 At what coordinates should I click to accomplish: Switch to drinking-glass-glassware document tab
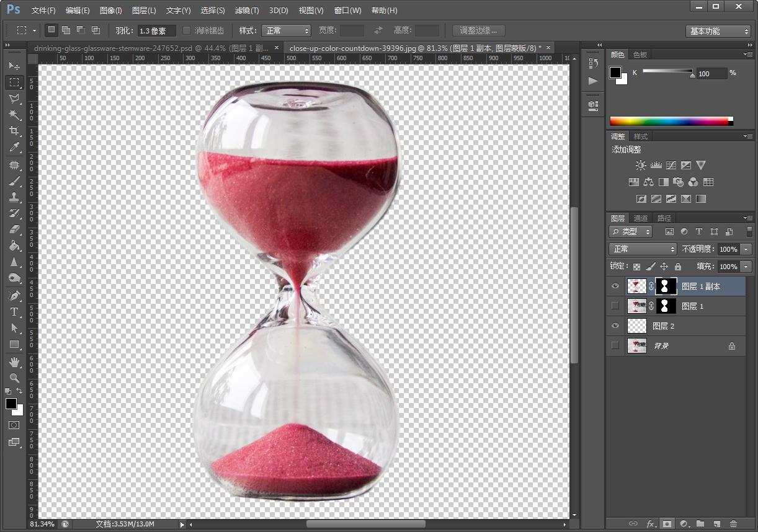click(151, 48)
